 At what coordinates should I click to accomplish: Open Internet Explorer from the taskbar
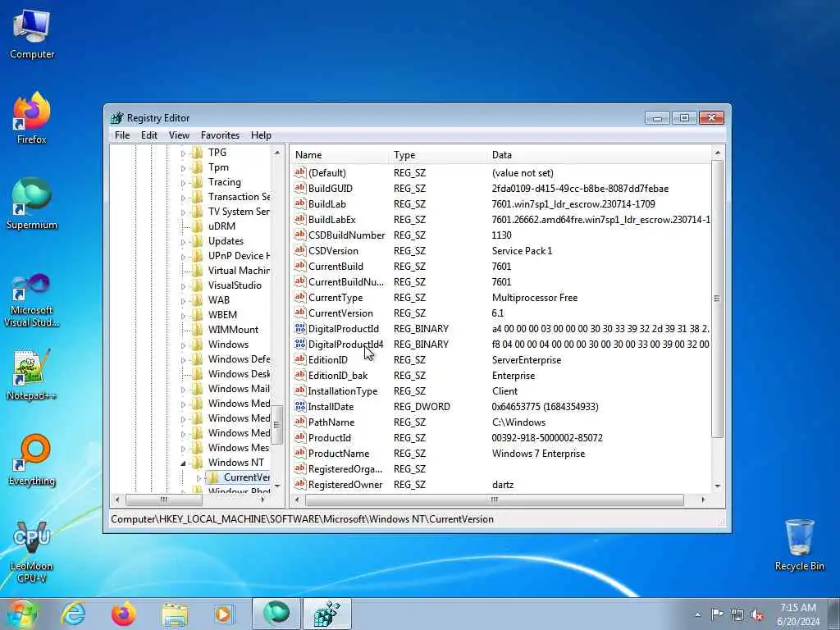click(73, 614)
